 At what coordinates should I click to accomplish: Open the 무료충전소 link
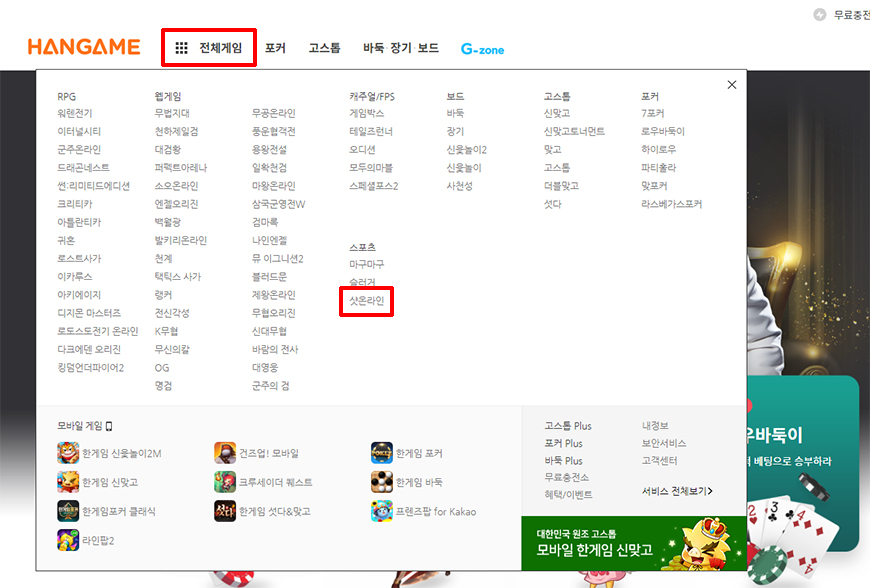tap(566, 477)
